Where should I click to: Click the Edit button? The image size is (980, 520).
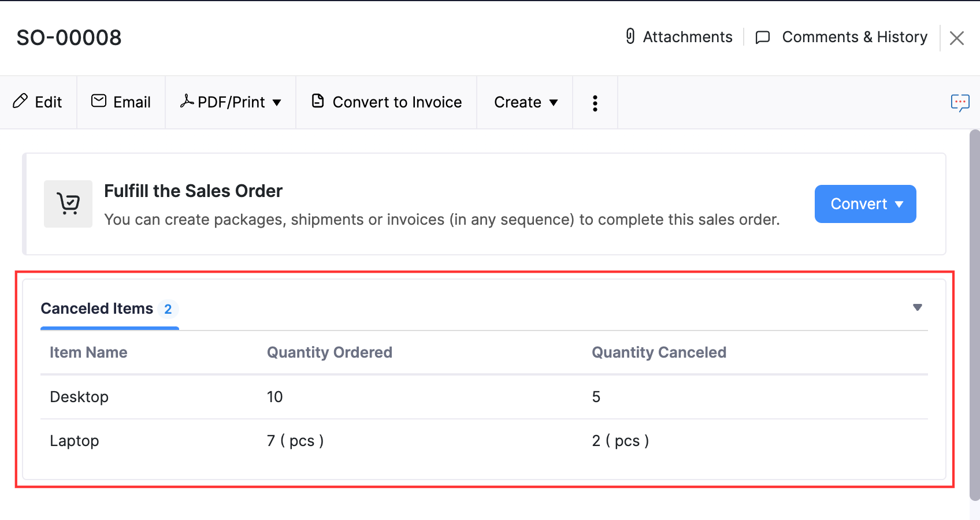pos(38,102)
